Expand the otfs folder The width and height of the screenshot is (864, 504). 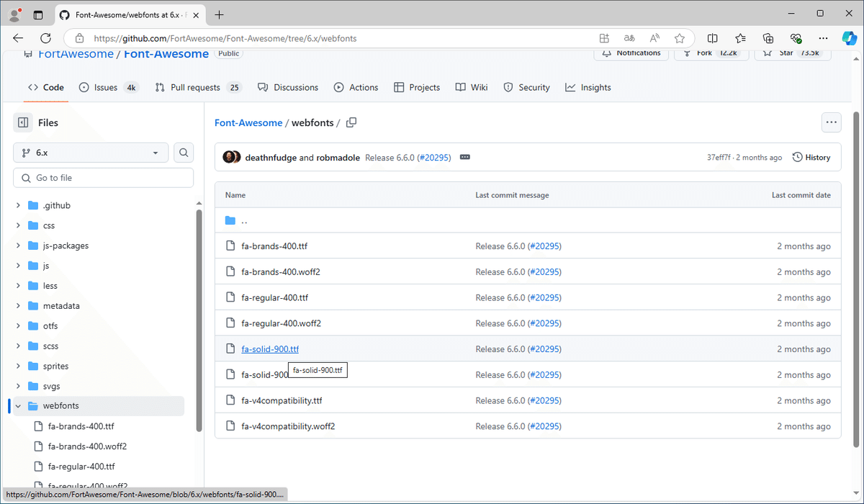(18, 326)
